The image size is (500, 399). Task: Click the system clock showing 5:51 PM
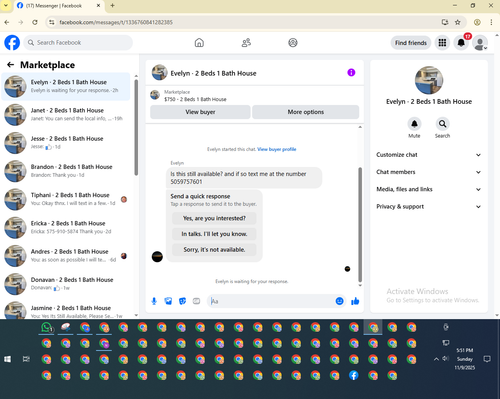(465, 359)
